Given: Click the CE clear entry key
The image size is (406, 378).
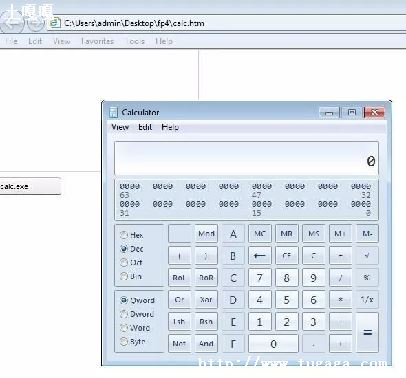Looking at the screenshot, I should point(287,256).
